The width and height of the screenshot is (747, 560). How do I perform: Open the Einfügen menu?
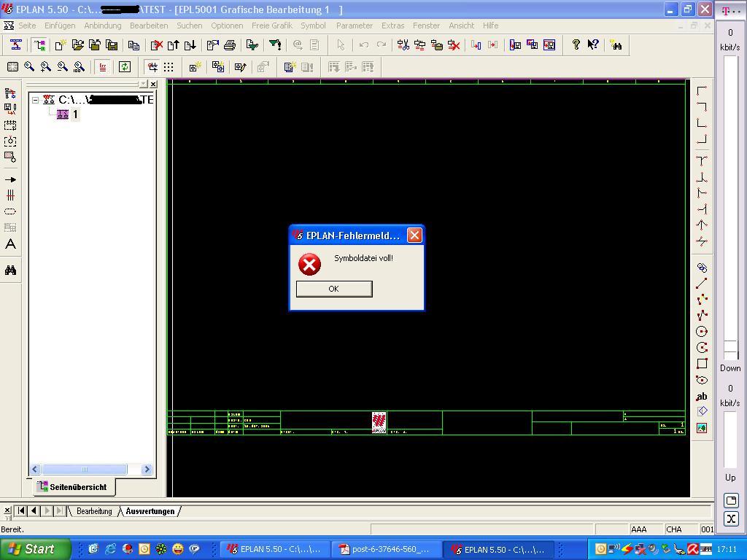[60, 26]
